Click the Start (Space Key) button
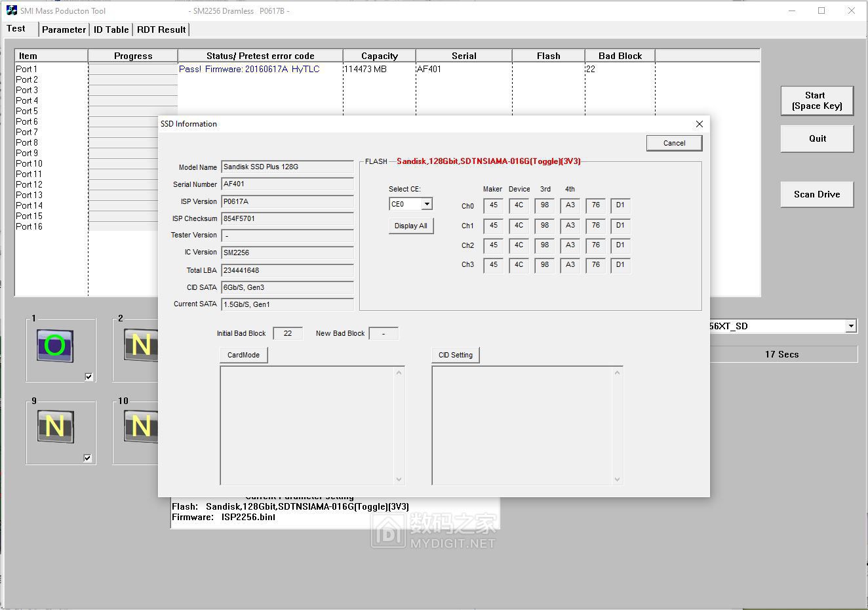868x610 pixels. [816, 101]
